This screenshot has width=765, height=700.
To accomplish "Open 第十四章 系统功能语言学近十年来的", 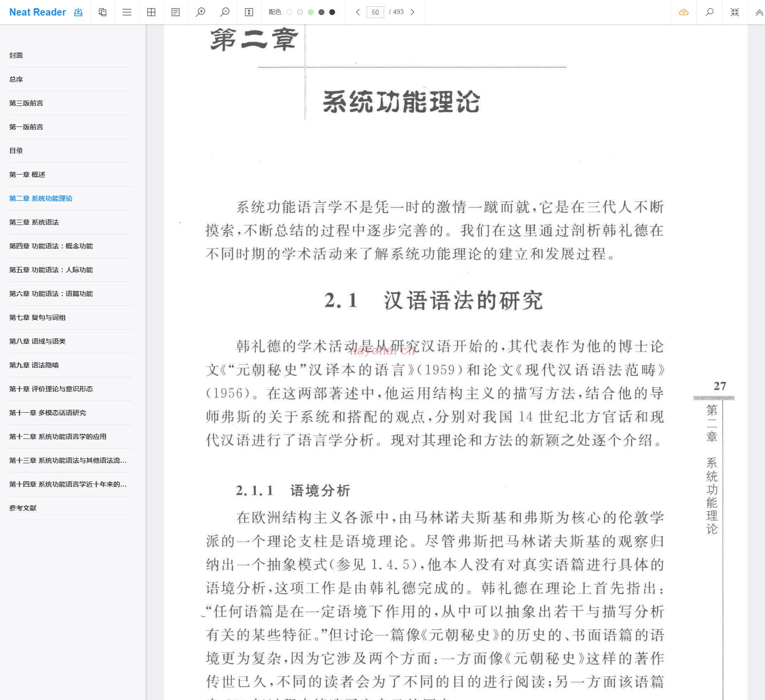I will tap(71, 484).
